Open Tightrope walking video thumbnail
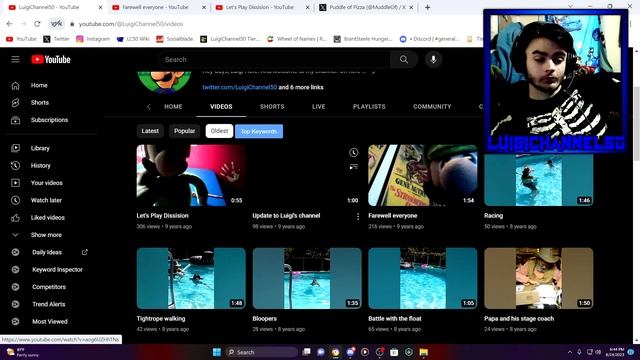The image size is (640, 360). (x=191, y=278)
